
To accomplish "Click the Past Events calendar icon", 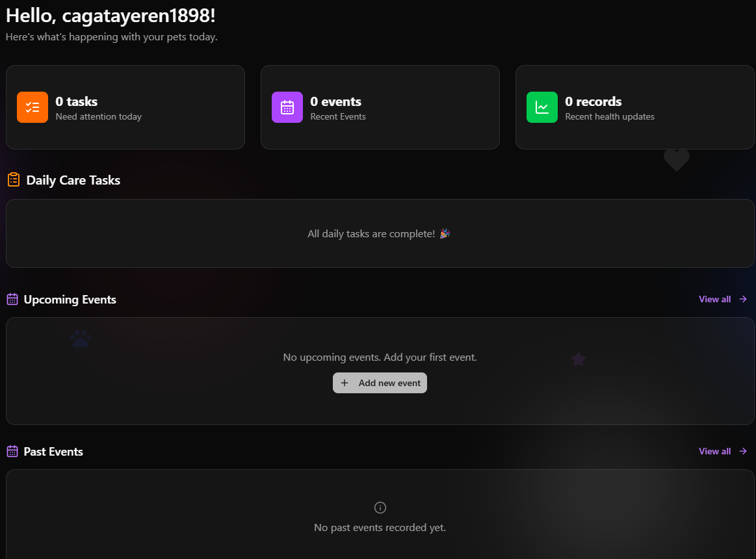I will pos(12,450).
